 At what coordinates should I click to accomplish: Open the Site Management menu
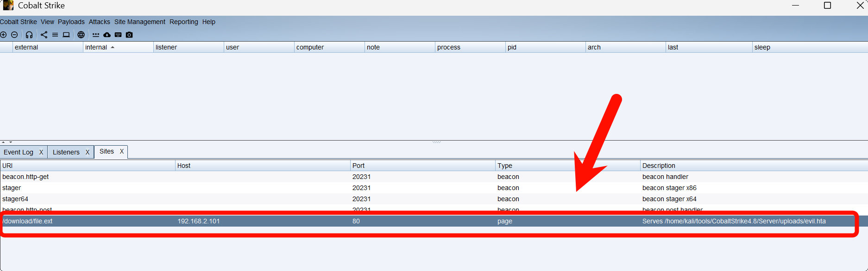(139, 22)
